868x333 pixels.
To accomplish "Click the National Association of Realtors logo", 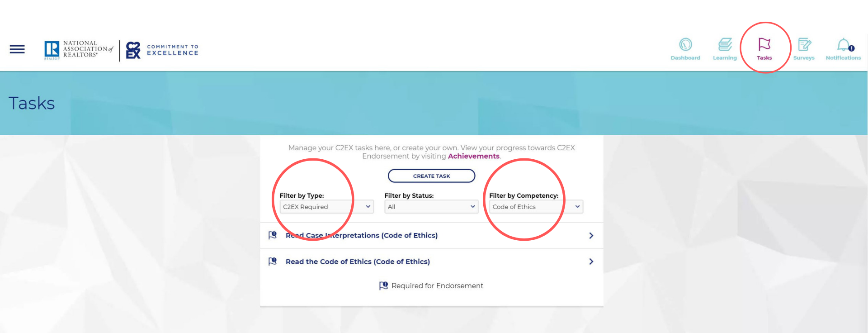I will [x=79, y=50].
